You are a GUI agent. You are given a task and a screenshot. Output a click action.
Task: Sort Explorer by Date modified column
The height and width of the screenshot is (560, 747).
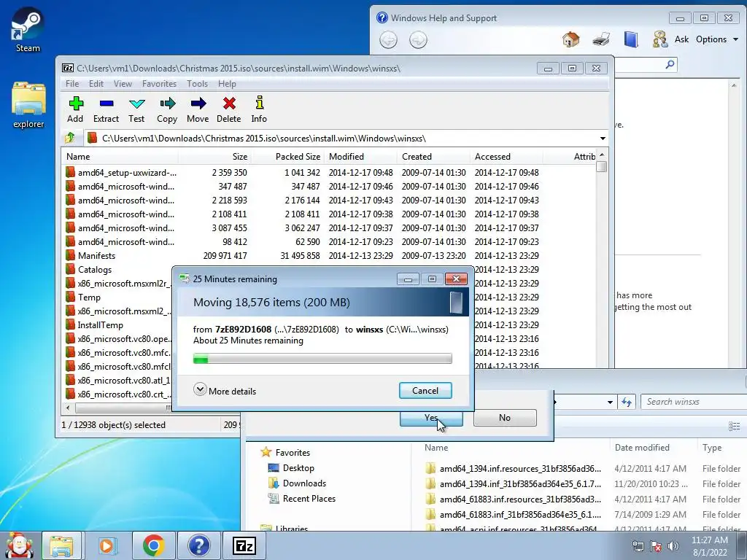coord(642,448)
